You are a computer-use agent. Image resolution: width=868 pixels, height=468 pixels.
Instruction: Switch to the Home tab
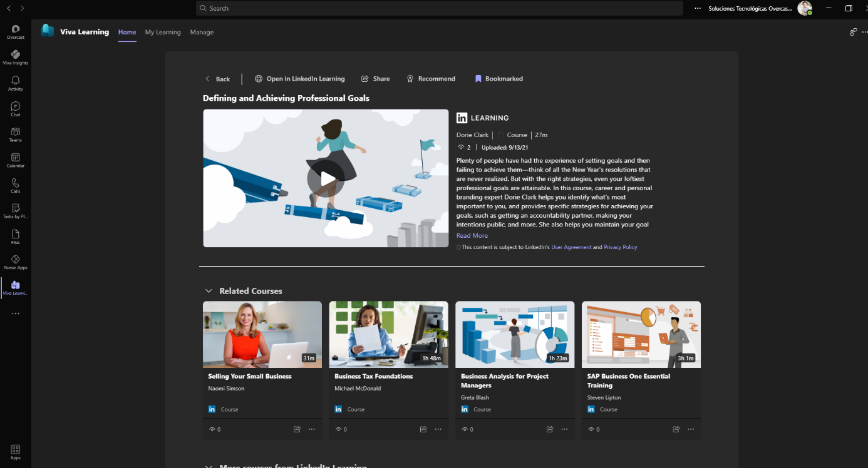(x=127, y=32)
